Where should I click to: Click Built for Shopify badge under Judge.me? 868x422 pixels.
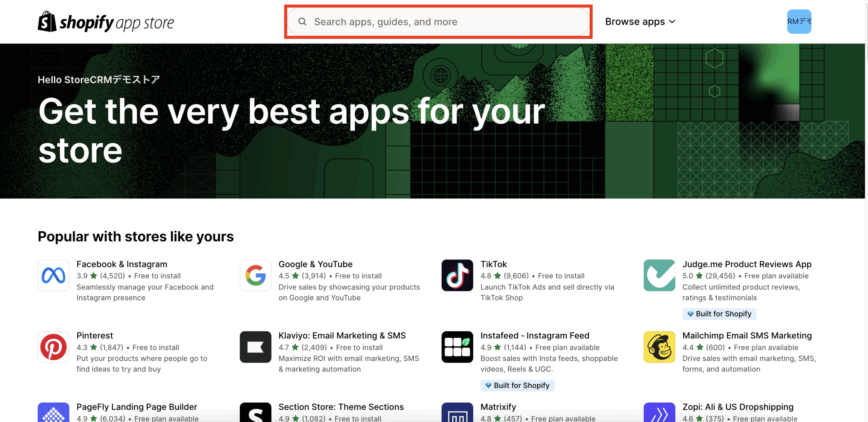coord(719,314)
